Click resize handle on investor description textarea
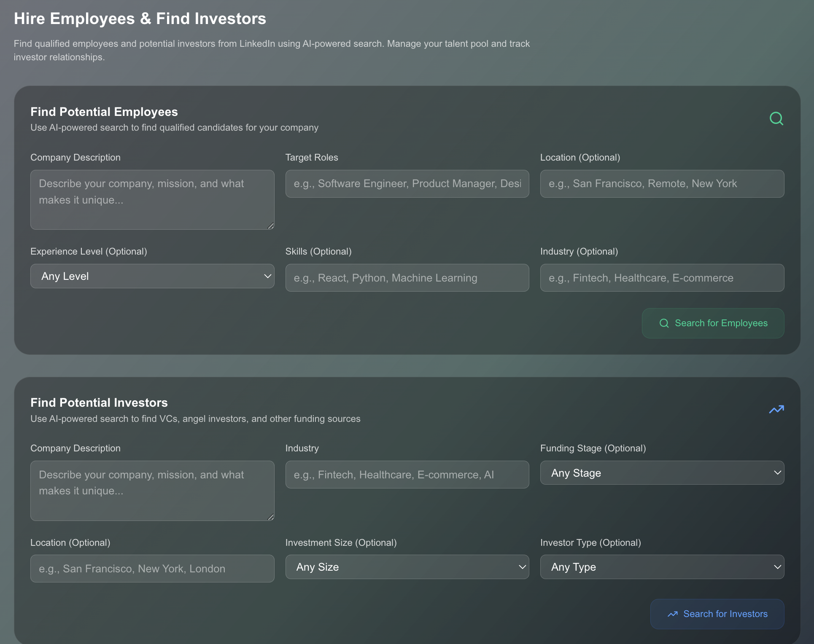 coord(271,517)
